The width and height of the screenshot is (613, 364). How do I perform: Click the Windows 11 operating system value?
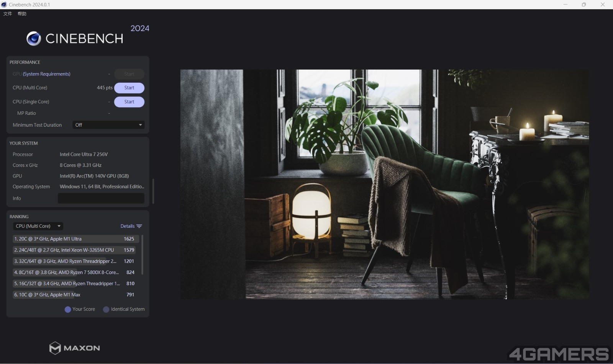click(x=102, y=186)
